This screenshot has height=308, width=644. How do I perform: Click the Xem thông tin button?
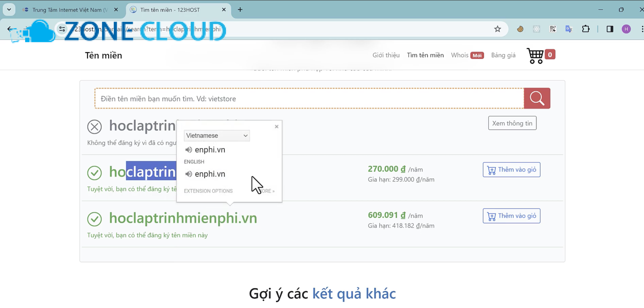[x=512, y=123]
